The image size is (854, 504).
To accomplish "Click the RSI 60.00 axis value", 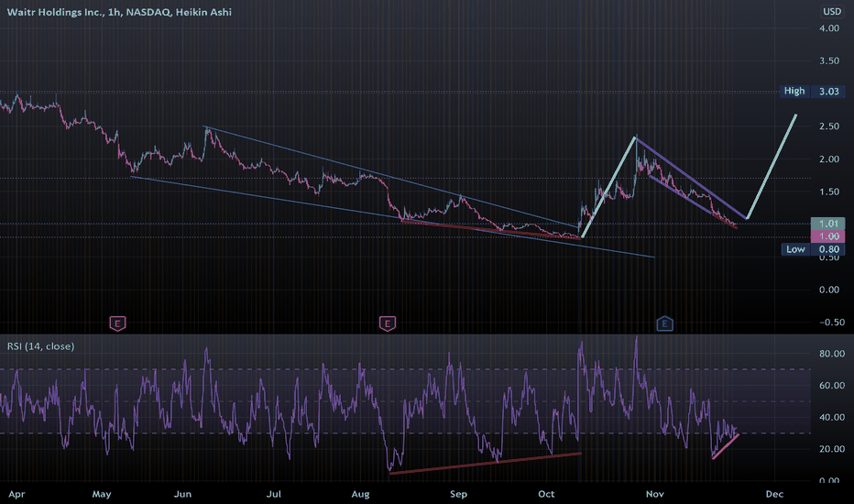I will [832, 385].
